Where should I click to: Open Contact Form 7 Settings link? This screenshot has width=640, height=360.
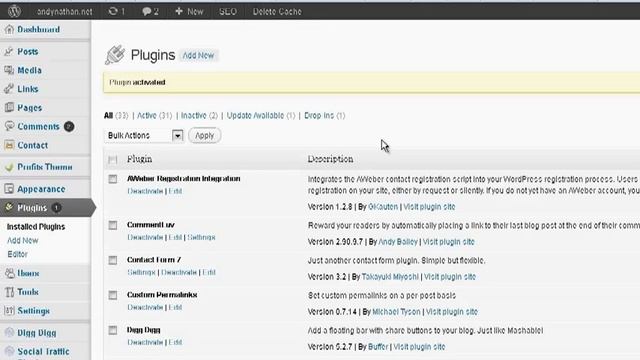[x=141, y=272]
